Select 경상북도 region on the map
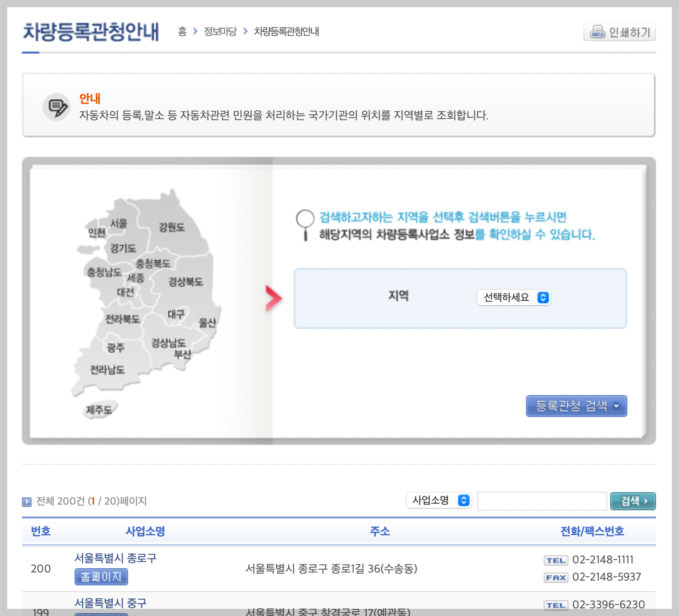679x616 pixels. pyautogui.click(x=186, y=282)
